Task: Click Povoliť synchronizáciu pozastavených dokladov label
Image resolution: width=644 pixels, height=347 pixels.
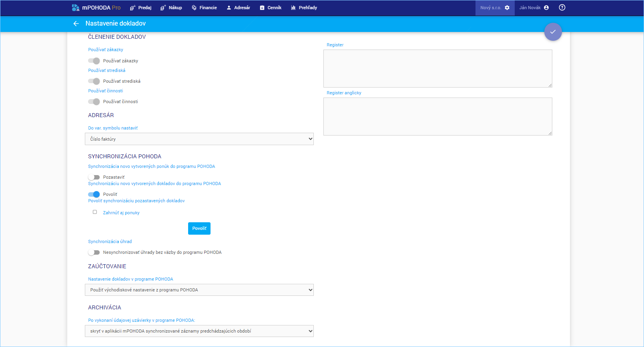Action: click(x=136, y=201)
